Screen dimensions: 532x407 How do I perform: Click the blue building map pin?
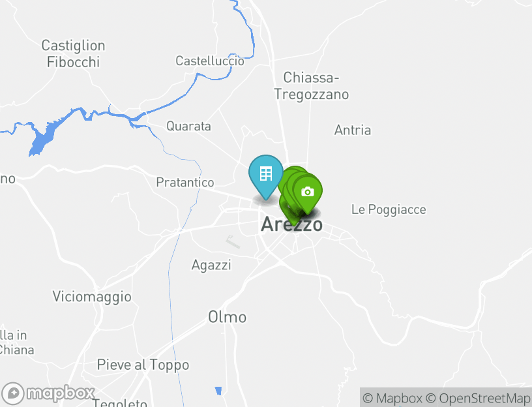point(265,177)
